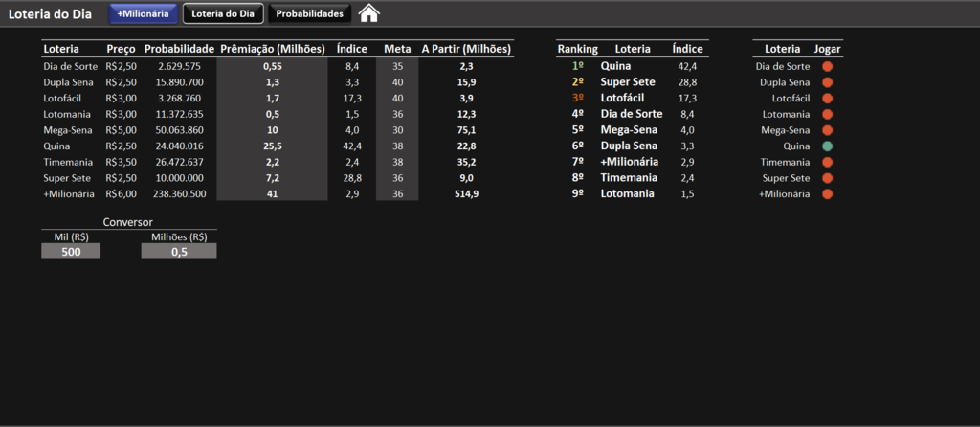Click the Lotofácil play indicator dot

(828, 99)
